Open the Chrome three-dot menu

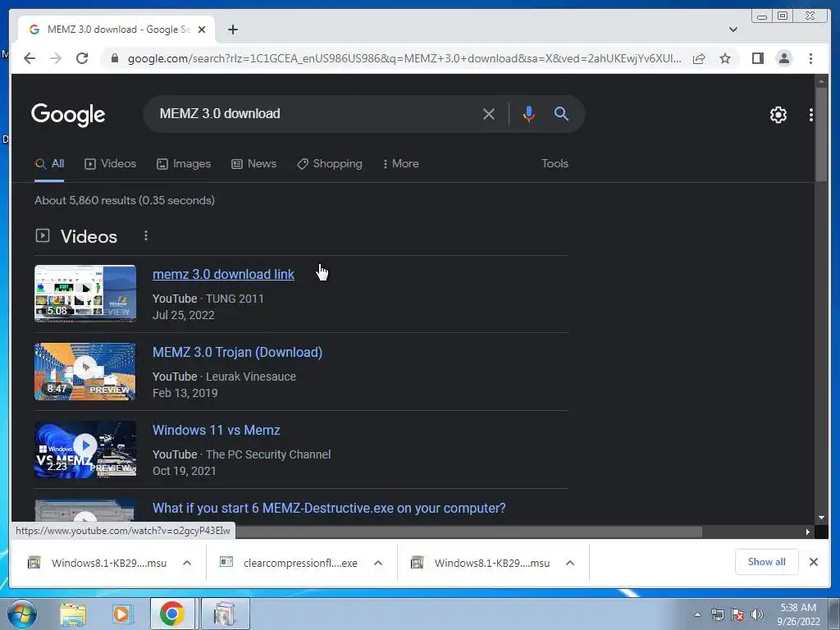[810, 58]
